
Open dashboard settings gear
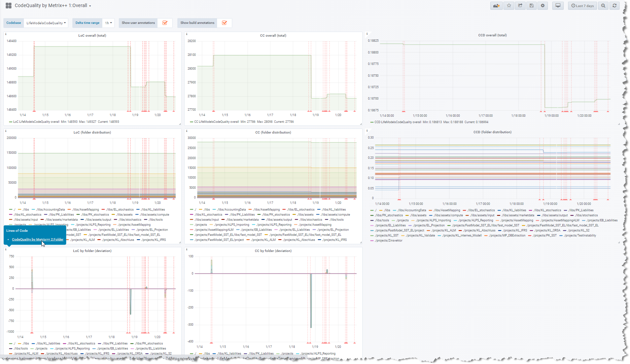[x=543, y=6]
